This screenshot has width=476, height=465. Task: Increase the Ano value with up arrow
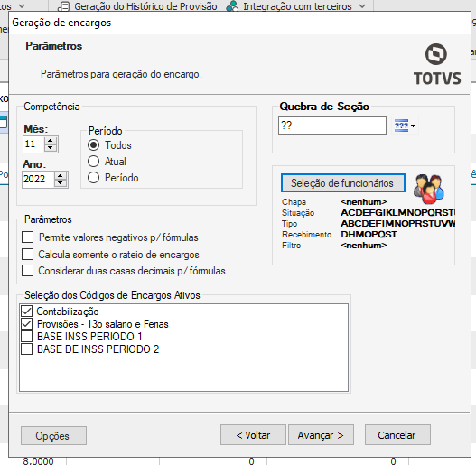click(61, 176)
